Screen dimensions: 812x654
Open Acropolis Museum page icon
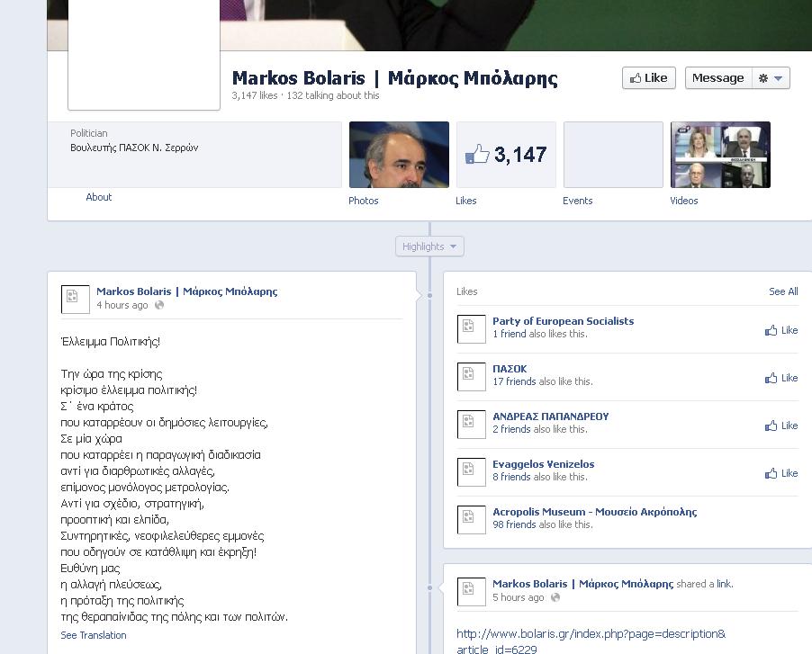pyautogui.click(x=472, y=519)
